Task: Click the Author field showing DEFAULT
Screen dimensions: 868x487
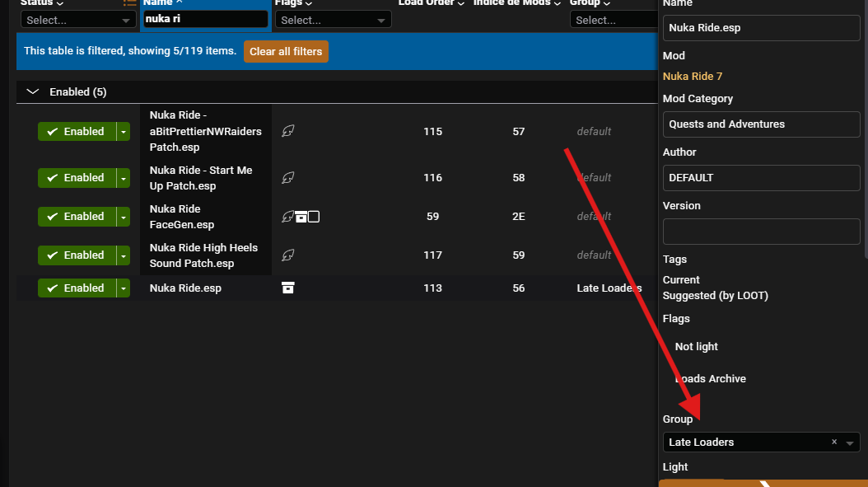Action: point(761,178)
